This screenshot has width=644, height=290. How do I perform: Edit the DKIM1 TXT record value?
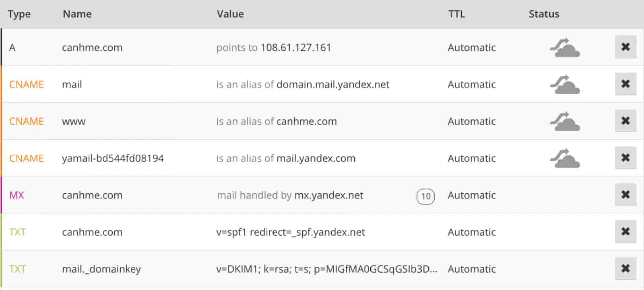pos(326,269)
